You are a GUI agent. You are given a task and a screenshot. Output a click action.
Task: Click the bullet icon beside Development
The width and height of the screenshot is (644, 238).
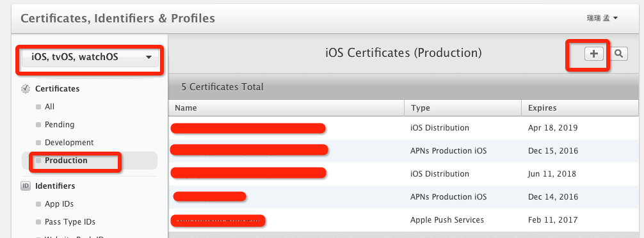click(x=38, y=143)
